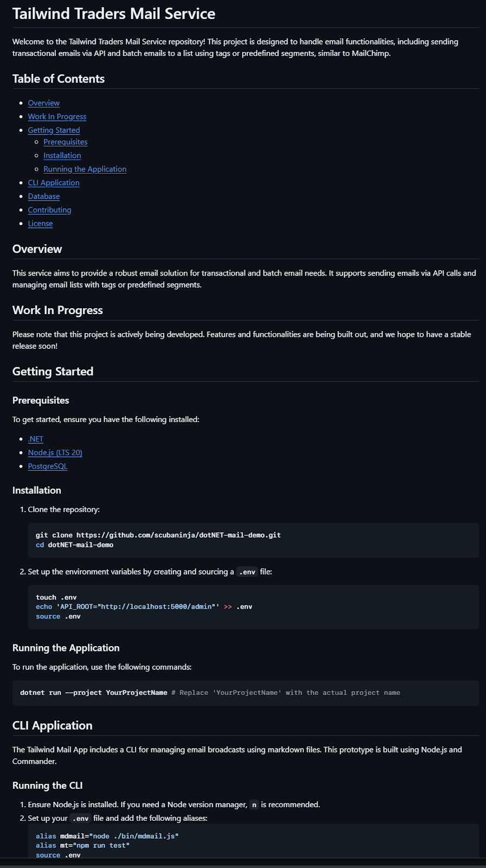
Task: Visit the Node.js (LTS 20) link
Action: pyautogui.click(x=55, y=452)
